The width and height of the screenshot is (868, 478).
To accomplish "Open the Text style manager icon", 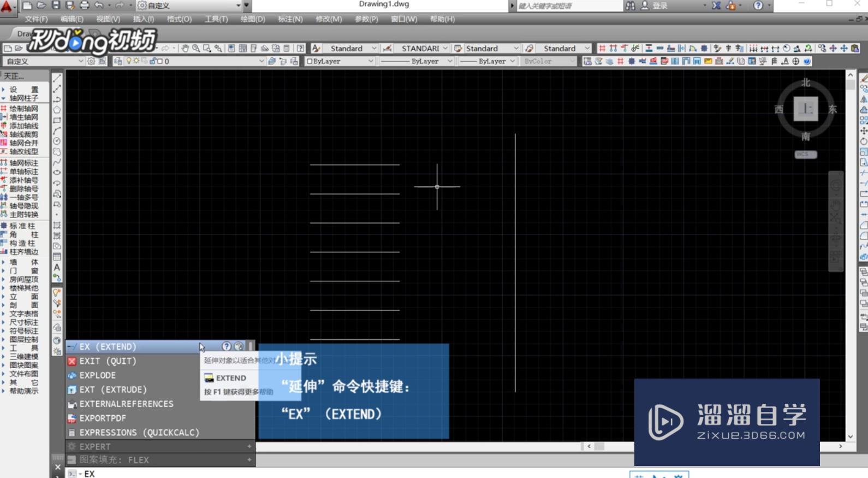I will point(316,48).
